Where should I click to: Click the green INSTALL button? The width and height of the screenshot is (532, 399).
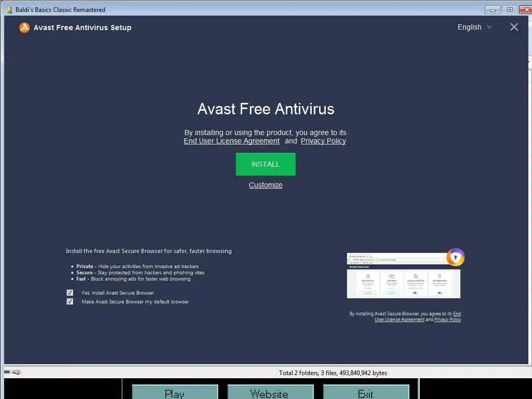pos(265,164)
